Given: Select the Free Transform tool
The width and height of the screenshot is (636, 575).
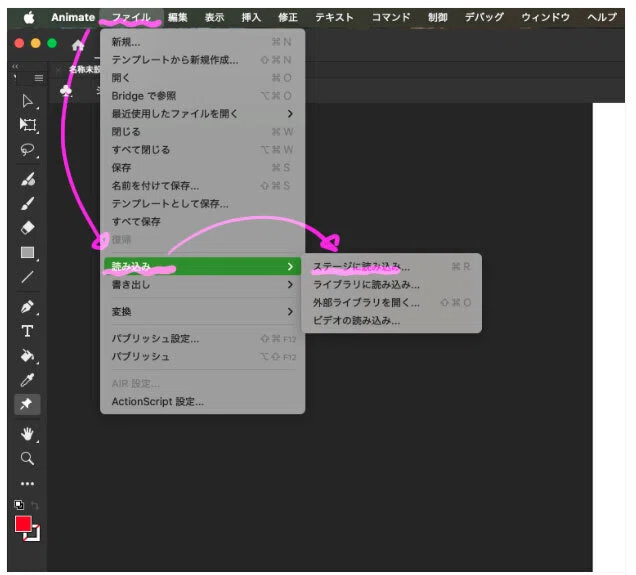Looking at the screenshot, I should tap(27, 124).
